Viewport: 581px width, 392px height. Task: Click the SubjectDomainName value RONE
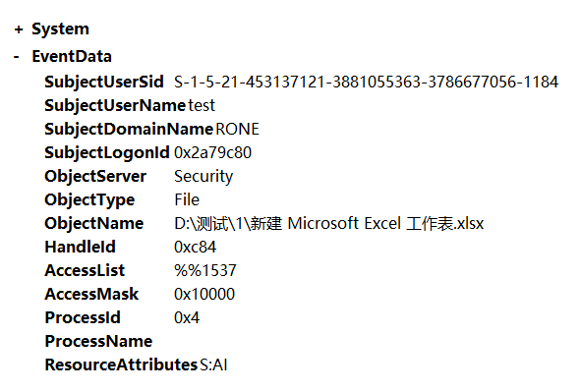237,129
